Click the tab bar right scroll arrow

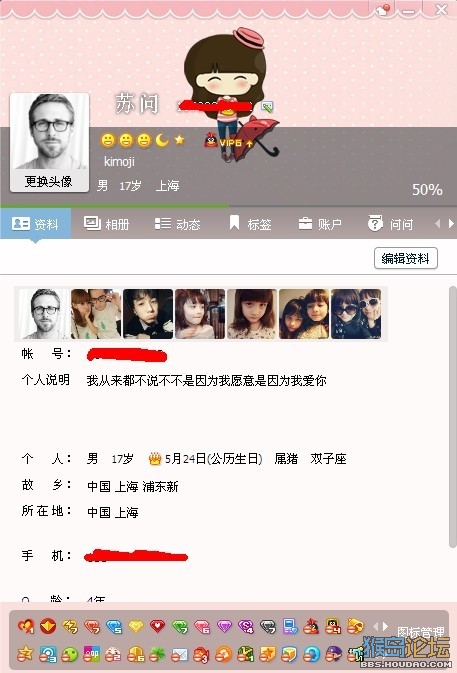point(451,224)
